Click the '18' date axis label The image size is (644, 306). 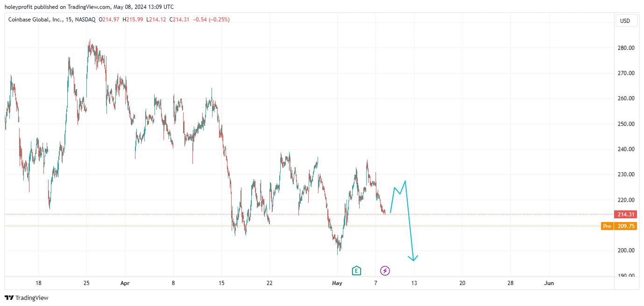(x=38, y=283)
